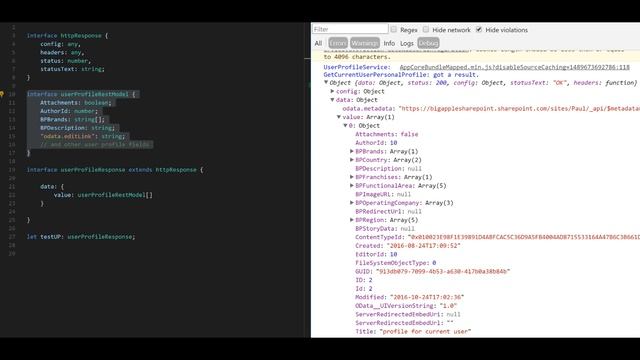Click the statusText: string code line
640x360 pixels.
[x=72, y=69]
